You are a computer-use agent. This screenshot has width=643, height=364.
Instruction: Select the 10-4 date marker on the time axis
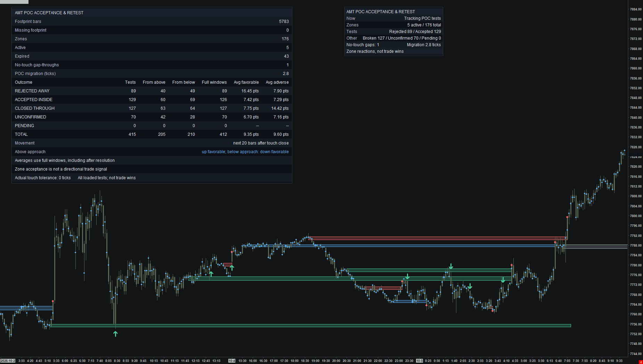[232, 361]
